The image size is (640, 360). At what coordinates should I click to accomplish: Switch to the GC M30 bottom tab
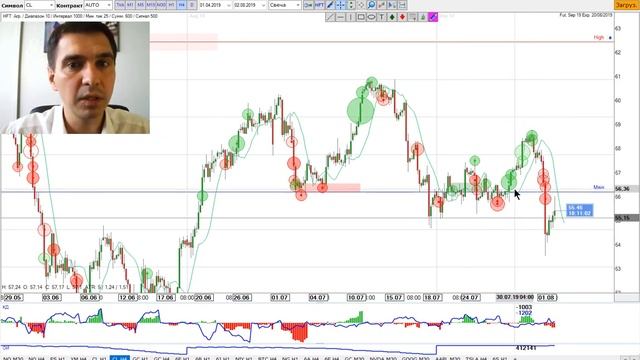[x=354, y=358]
